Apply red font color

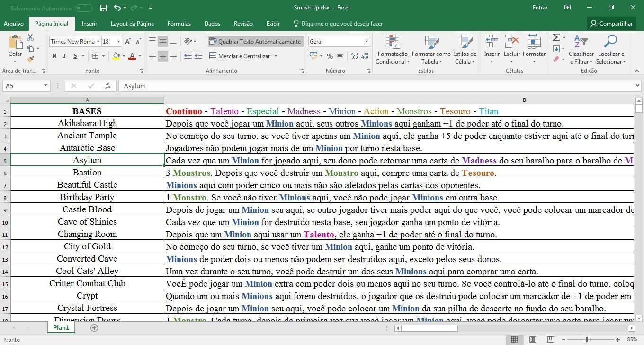132,56
